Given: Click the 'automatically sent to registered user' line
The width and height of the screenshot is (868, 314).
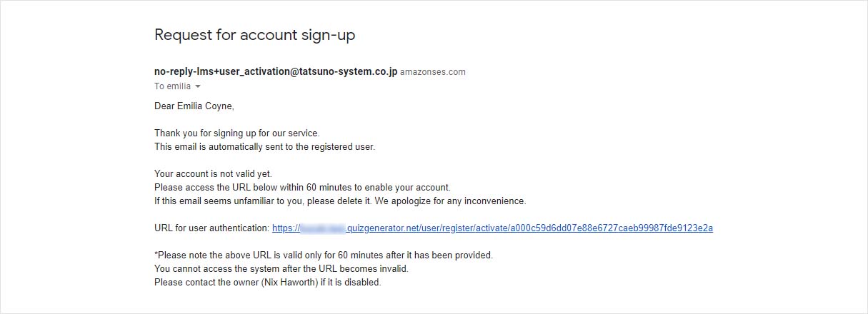Looking at the screenshot, I should (x=264, y=147).
